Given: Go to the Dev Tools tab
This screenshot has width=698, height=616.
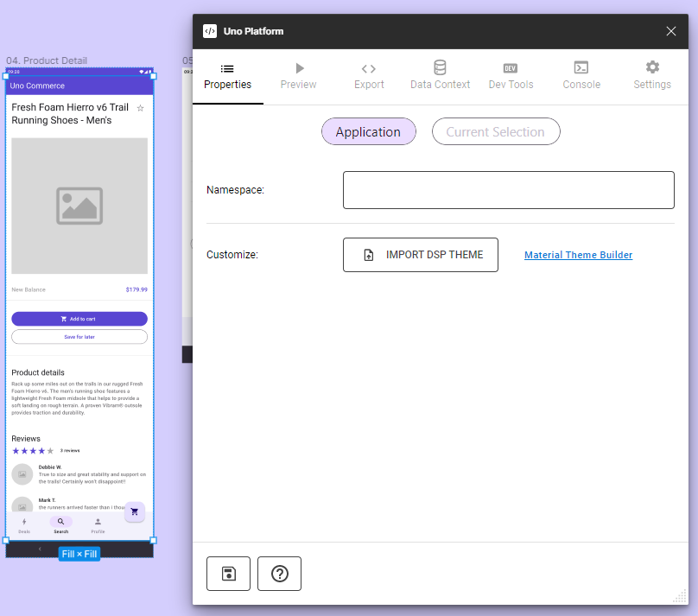Looking at the screenshot, I should (511, 76).
